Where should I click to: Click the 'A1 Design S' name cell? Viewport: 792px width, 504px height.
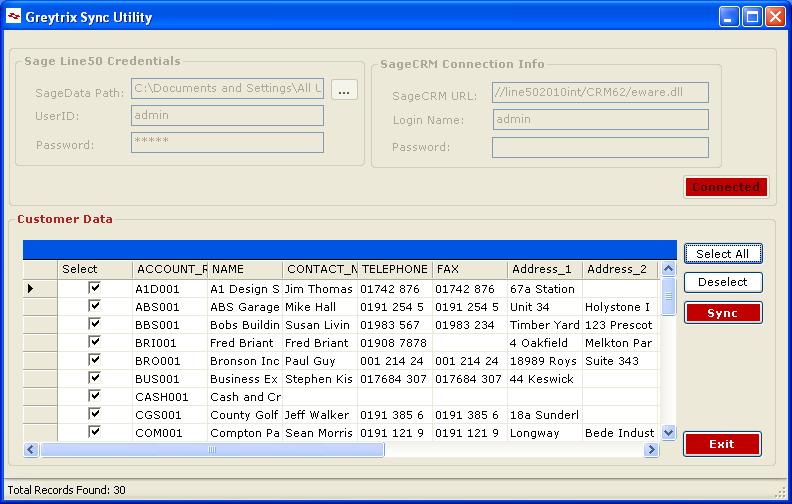245,289
